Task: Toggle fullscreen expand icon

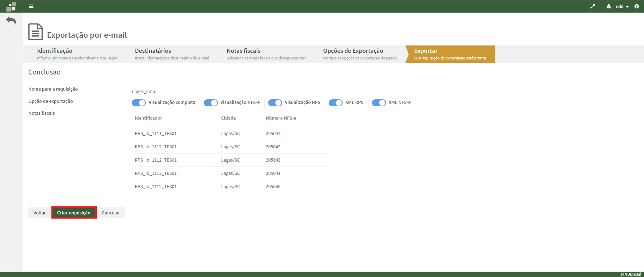Action: pyautogui.click(x=593, y=6)
